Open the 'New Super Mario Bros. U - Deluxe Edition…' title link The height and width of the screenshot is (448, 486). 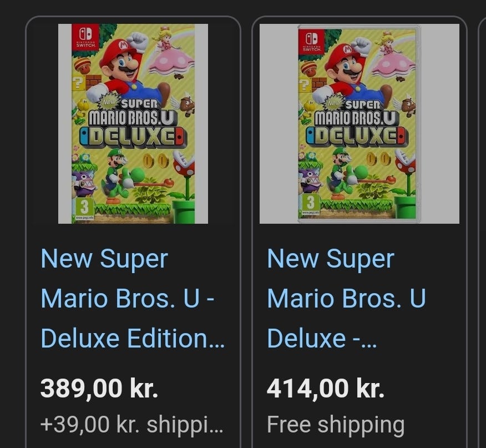point(132,299)
